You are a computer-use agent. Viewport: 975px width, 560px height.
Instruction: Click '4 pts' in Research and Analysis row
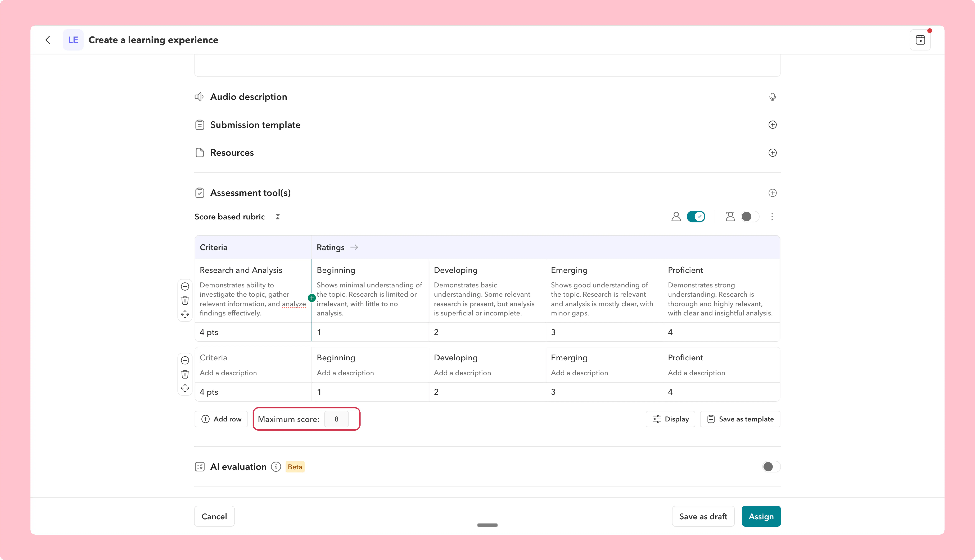[x=209, y=332]
